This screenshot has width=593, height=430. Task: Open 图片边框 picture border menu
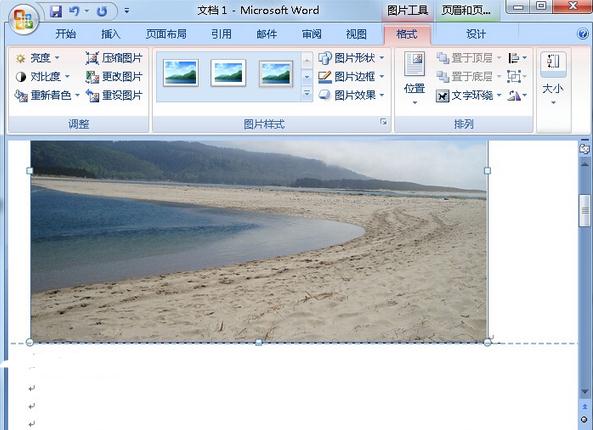[x=351, y=76]
